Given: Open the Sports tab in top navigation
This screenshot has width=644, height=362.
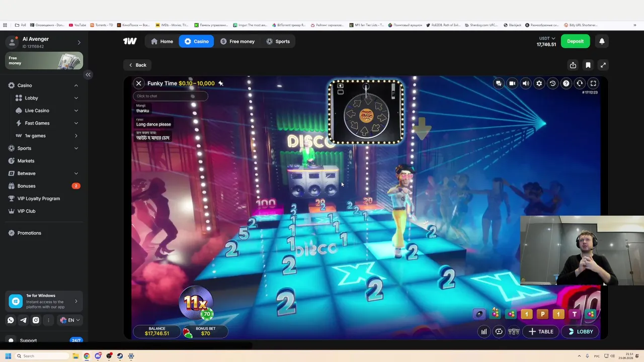Looking at the screenshot, I should 278,41.
